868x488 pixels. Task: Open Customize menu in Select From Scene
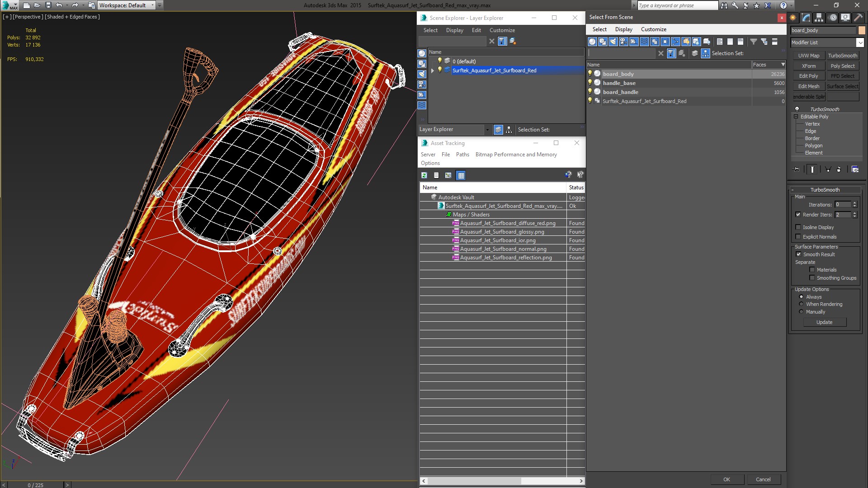(653, 29)
